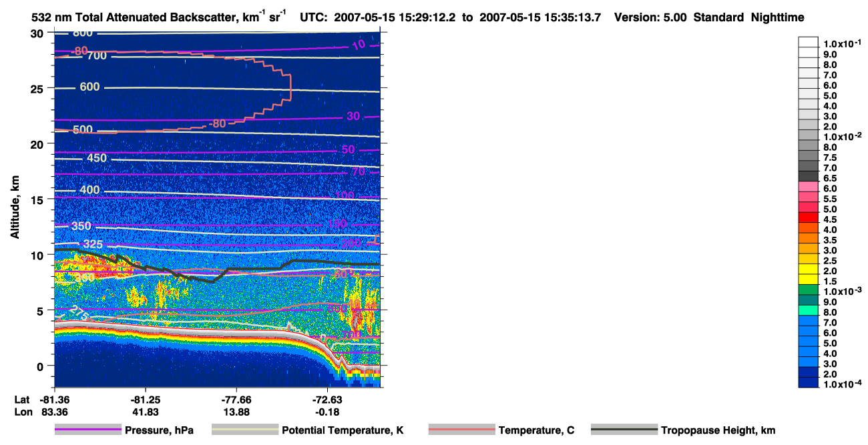The width and height of the screenshot is (868, 445).
Task: Click the magenta 150 pressure contour label
Action: [337, 224]
